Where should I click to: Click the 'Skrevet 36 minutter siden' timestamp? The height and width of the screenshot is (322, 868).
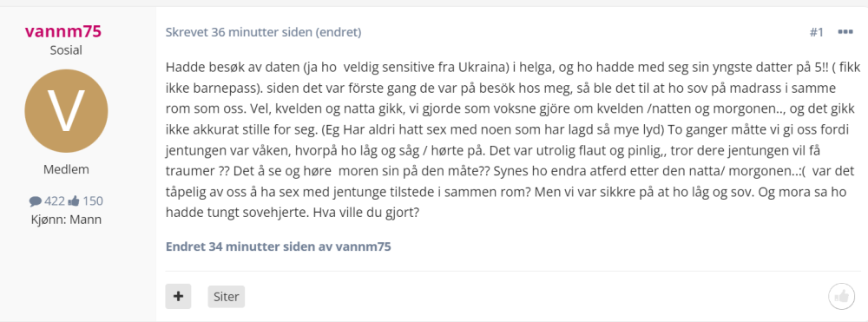coord(239,32)
